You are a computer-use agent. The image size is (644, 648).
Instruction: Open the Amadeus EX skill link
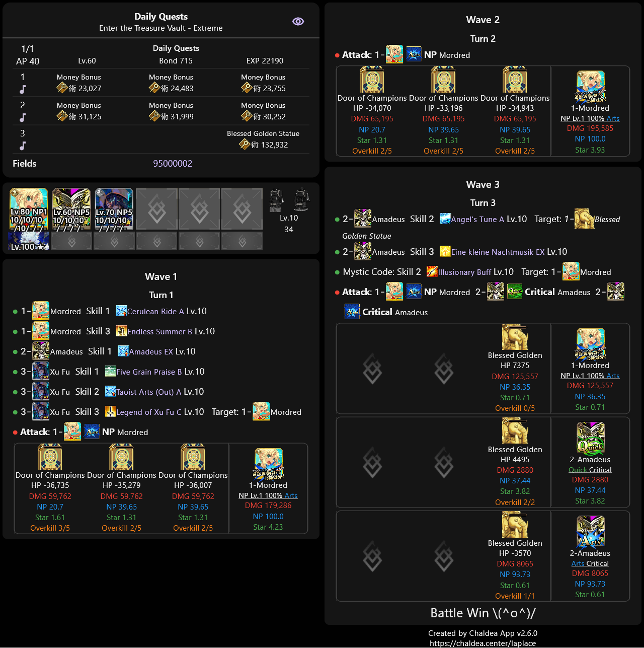151,352
